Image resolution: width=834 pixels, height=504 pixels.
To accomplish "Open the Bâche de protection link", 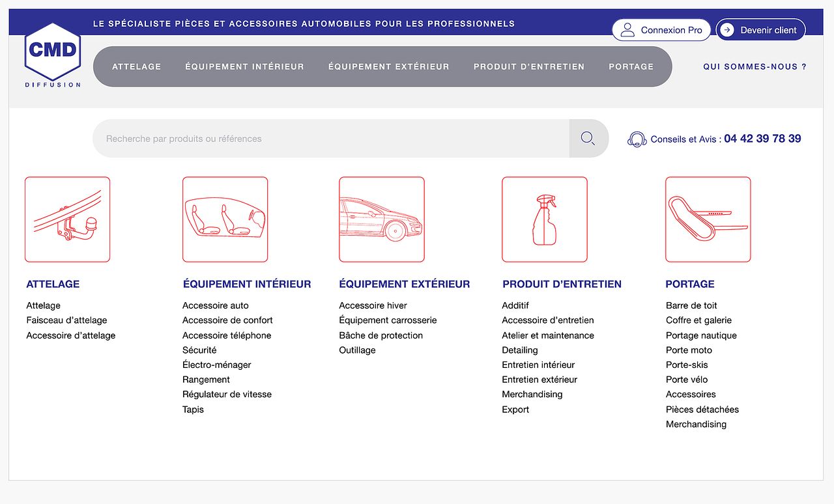I will click(x=381, y=335).
